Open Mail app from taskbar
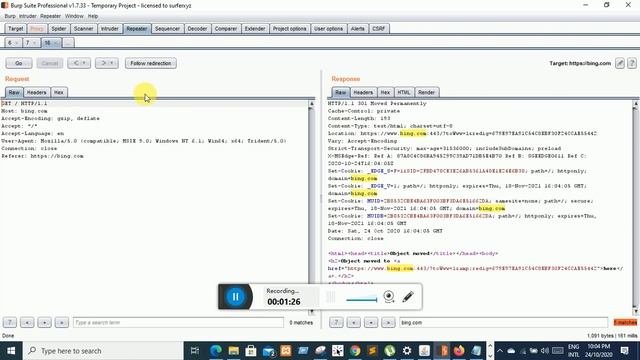The image size is (640, 360). [269, 351]
